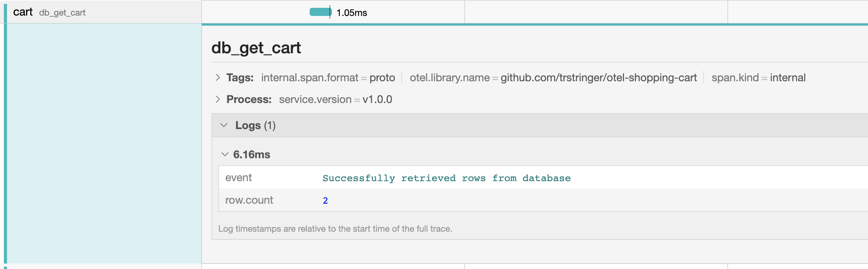Click the Logs (1) header text
This screenshot has width=868, height=269.
click(x=255, y=126)
